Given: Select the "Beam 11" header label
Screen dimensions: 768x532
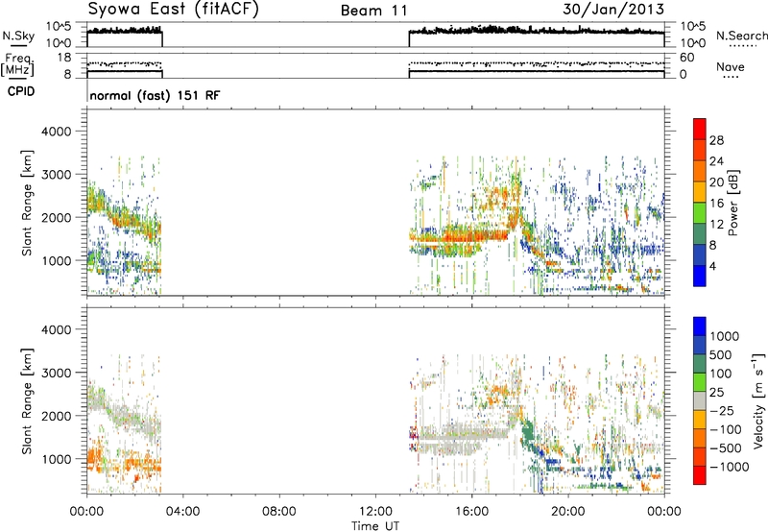Looking at the screenshot, I should [x=374, y=11].
